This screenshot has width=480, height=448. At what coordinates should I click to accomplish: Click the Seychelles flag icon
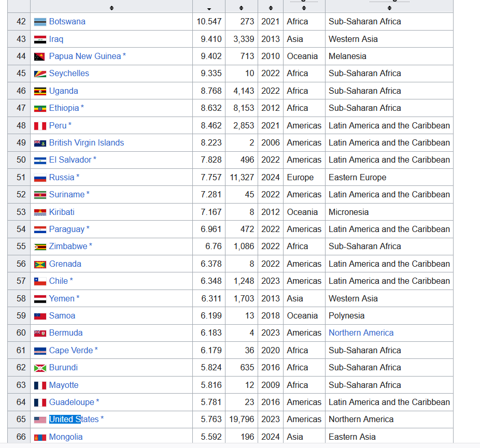[x=40, y=74]
